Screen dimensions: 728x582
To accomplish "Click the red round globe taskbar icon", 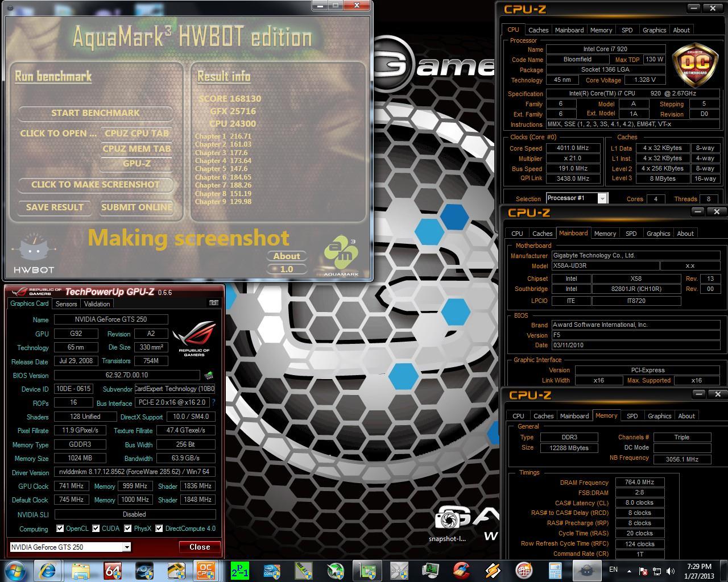I will 524,570.
